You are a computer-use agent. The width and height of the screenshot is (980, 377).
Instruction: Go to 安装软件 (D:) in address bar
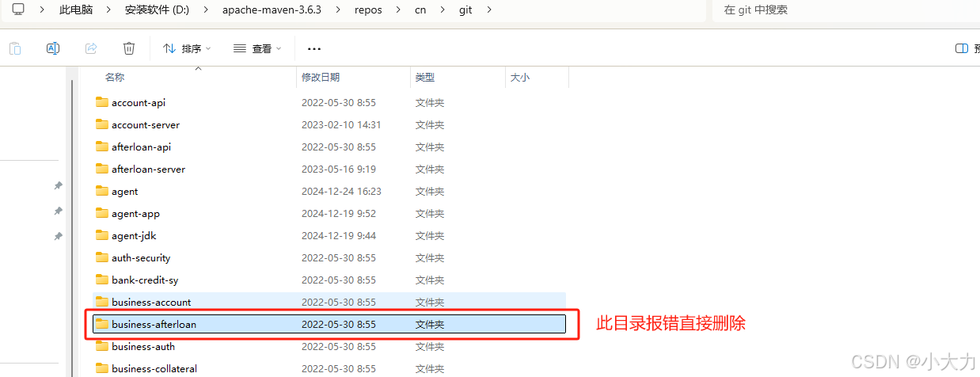point(158,10)
